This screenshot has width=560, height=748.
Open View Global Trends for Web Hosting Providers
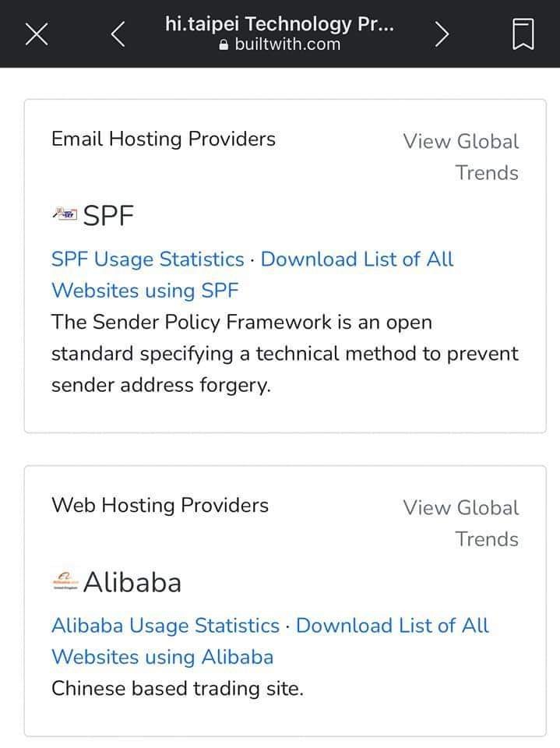click(461, 524)
